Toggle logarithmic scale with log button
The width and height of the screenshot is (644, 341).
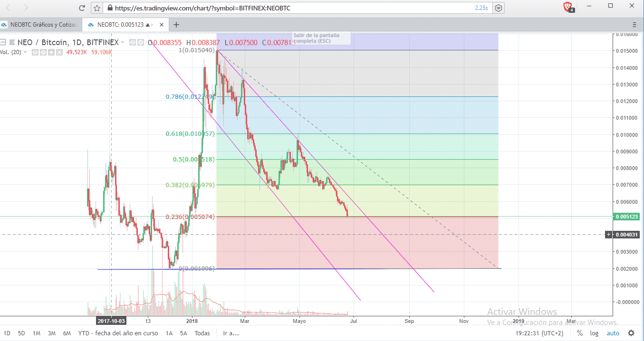(x=594, y=333)
